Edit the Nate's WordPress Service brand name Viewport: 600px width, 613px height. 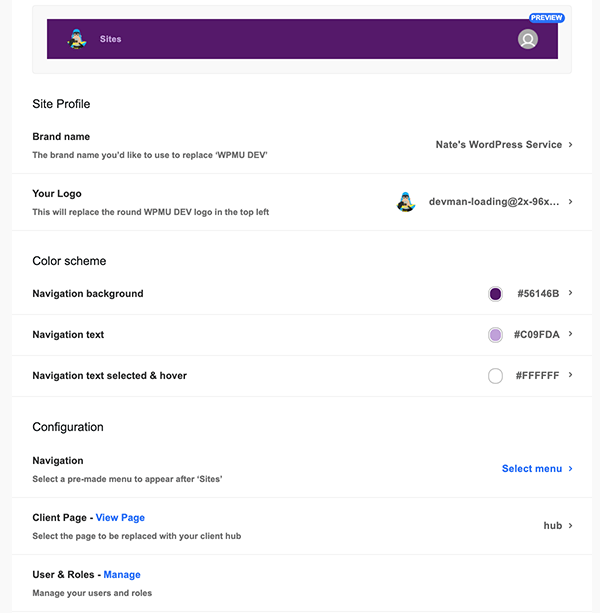click(499, 145)
